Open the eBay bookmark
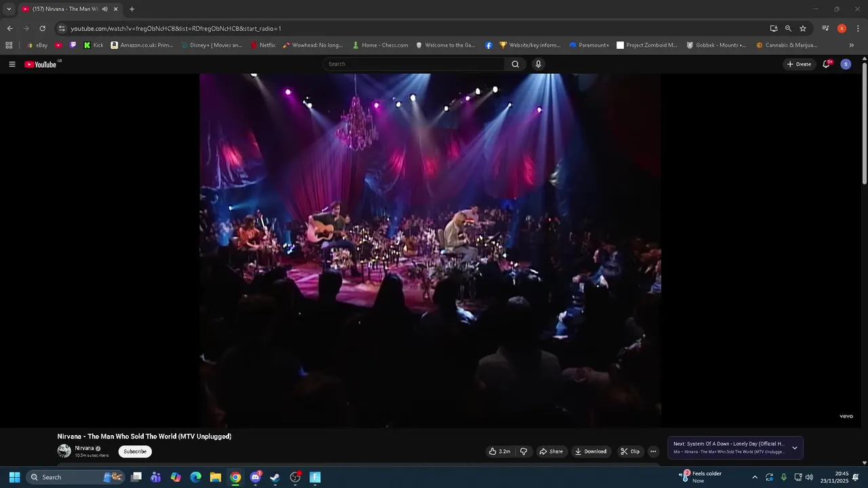The height and width of the screenshot is (488, 868). click(x=38, y=45)
